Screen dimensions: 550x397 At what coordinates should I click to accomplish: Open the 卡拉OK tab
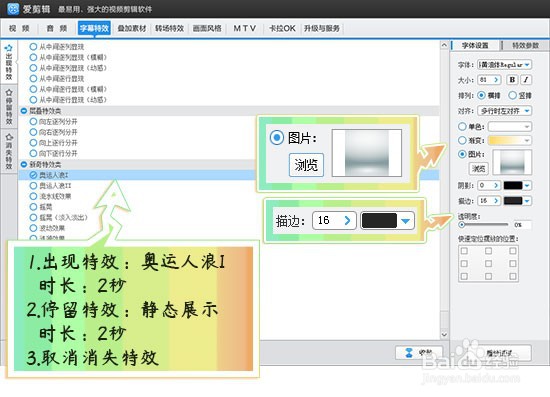tap(282, 28)
